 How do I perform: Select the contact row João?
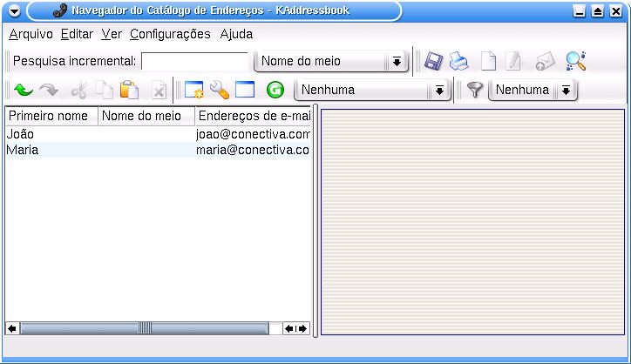pos(158,134)
